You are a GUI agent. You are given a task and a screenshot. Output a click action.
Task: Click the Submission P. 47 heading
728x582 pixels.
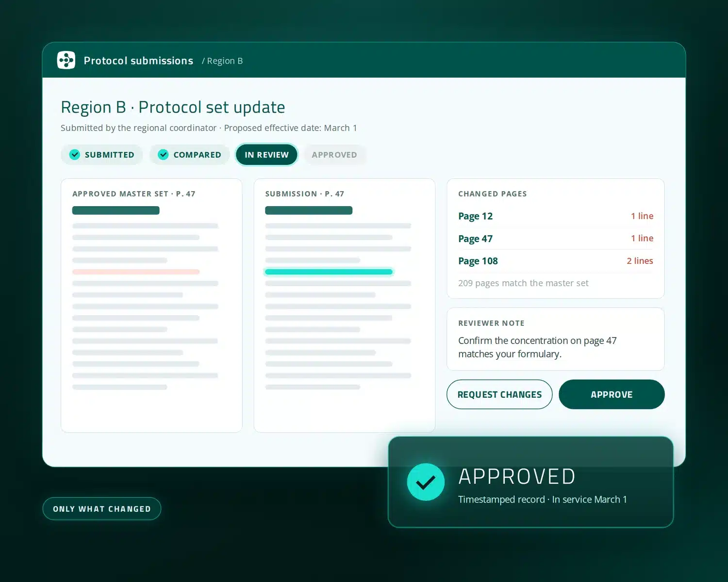[305, 194]
